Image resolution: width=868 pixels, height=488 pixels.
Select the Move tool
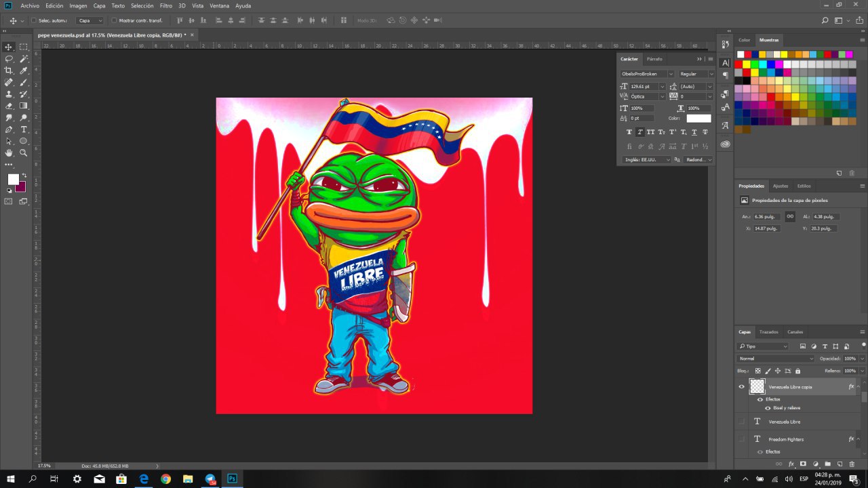pos(9,47)
